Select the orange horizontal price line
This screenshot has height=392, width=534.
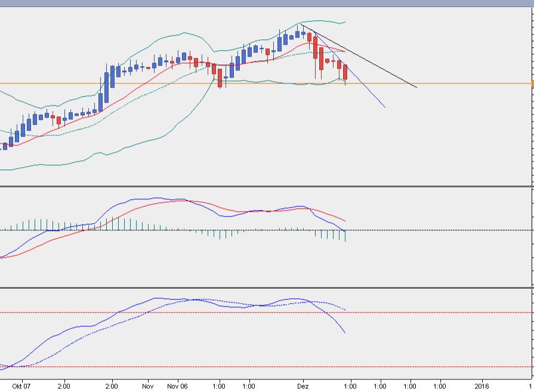pos(447,84)
